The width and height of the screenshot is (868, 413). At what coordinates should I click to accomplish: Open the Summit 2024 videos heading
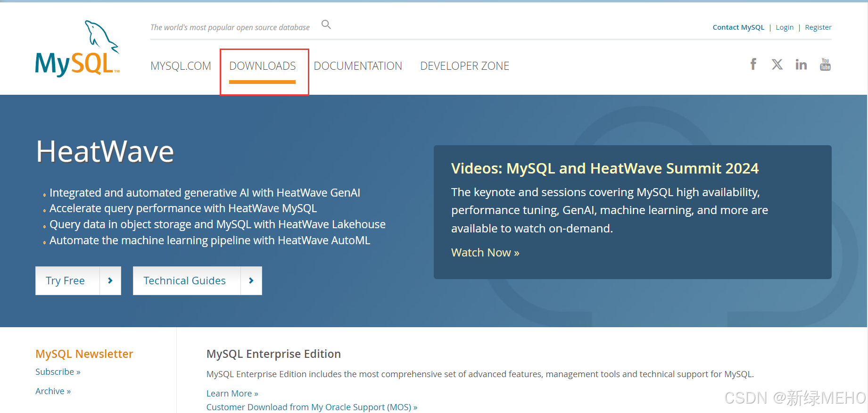coord(605,168)
